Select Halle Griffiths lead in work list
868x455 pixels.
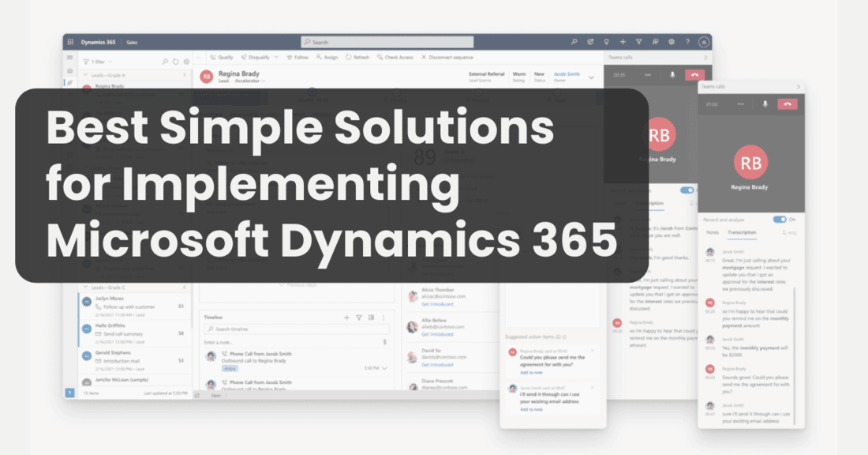(x=134, y=333)
